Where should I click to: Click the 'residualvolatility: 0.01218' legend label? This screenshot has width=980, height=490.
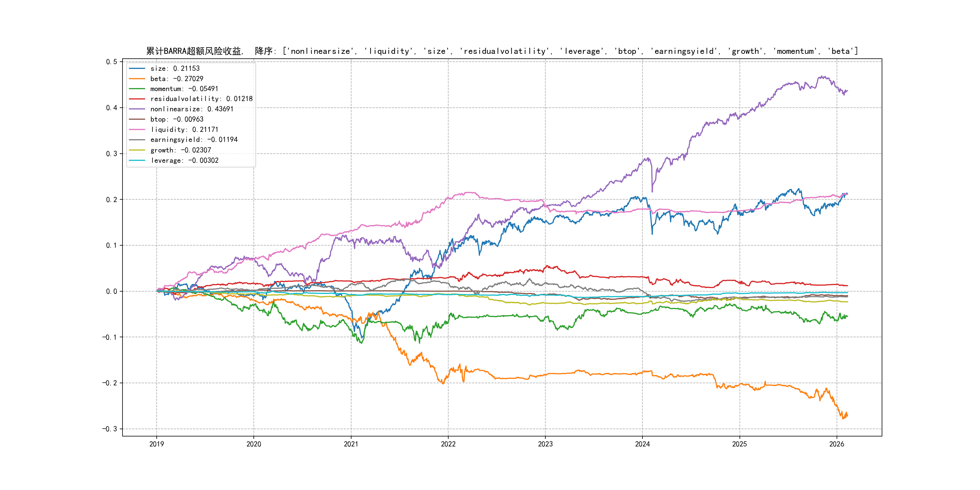pos(201,99)
